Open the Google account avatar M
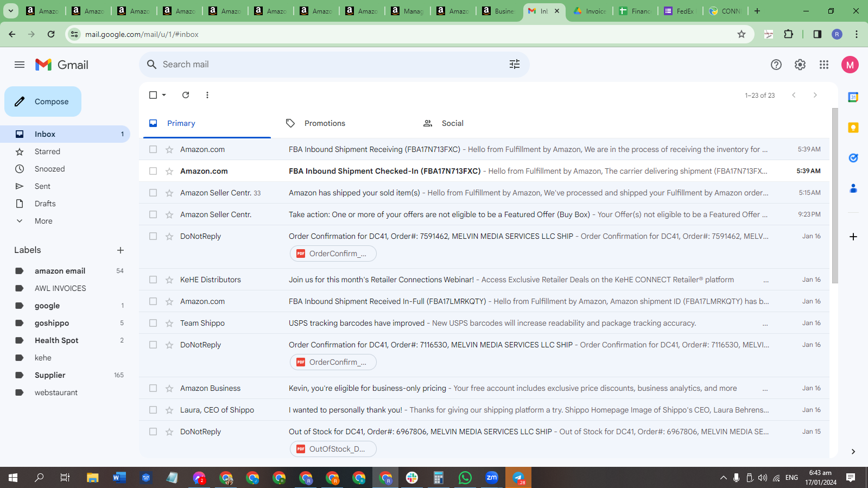The width and height of the screenshot is (868, 488). click(850, 65)
